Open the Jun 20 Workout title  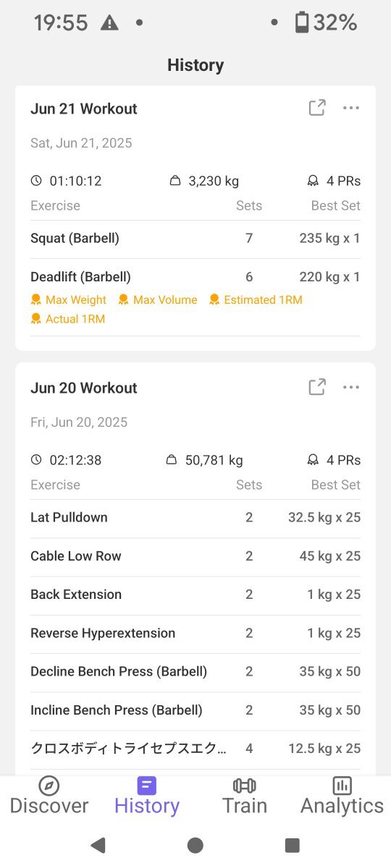tap(84, 388)
